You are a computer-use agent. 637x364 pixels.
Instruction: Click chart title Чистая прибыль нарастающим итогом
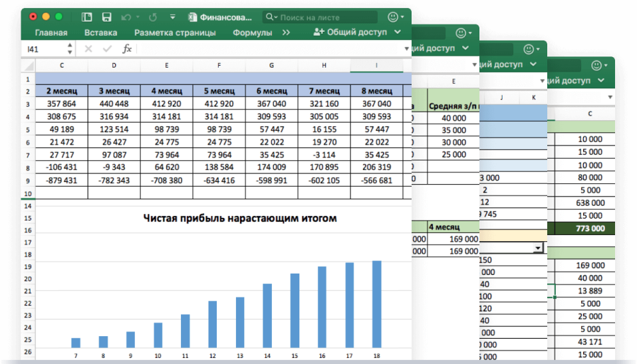tap(239, 219)
